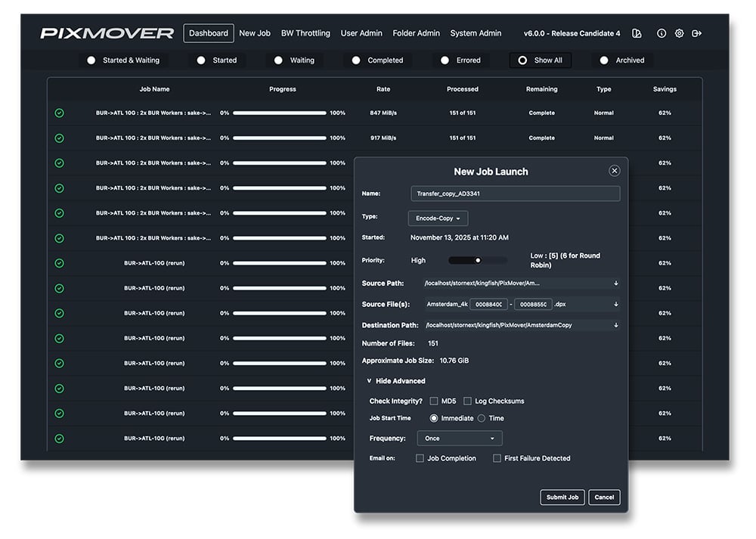Switch to the BW Throttling tab
This screenshot has height=539, width=756.
305,33
